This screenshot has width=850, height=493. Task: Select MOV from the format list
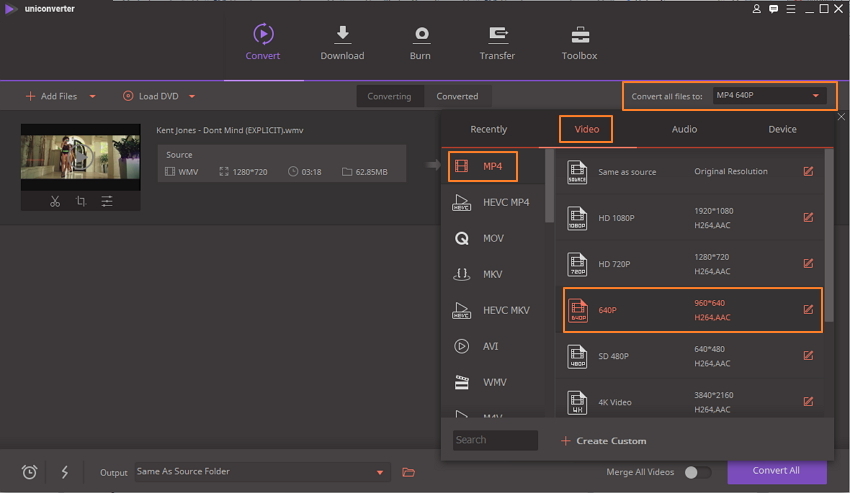pyautogui.click(x=492, y=238)
